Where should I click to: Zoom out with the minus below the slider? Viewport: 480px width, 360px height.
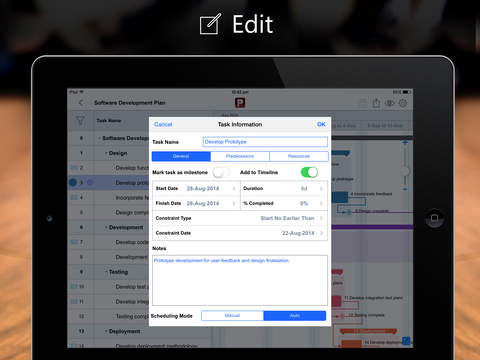[x=405, y=189]
